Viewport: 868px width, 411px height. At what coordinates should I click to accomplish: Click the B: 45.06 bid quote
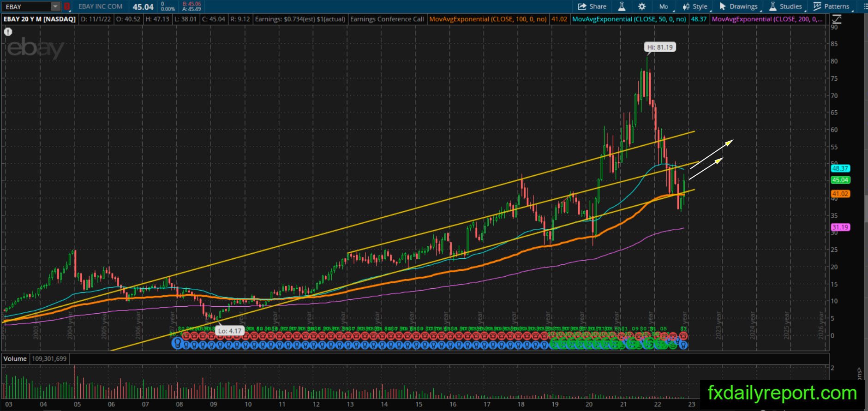coord(192,4)
